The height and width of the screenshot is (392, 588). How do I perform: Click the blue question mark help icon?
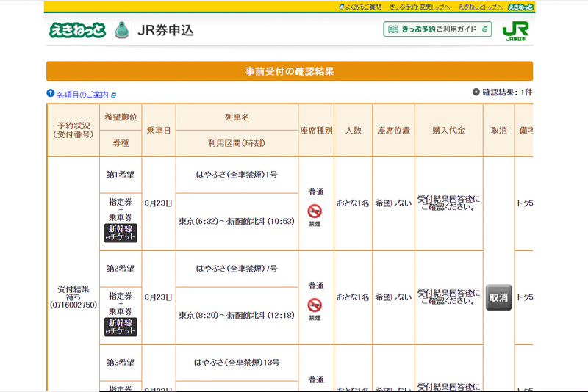(x=51, y=93)
